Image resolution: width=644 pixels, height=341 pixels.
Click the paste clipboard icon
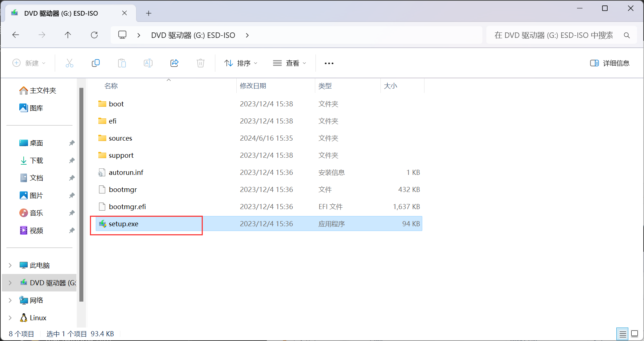tap(122, 63)
